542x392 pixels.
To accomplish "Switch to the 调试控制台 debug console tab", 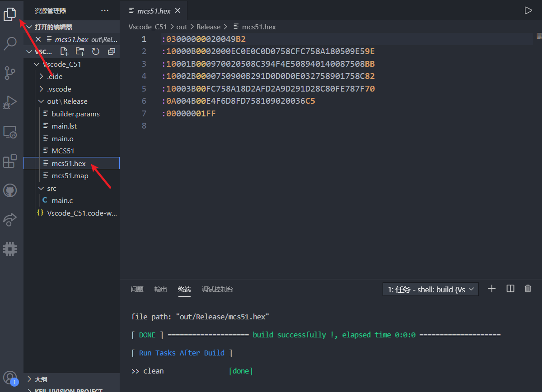I will (218, 289).
